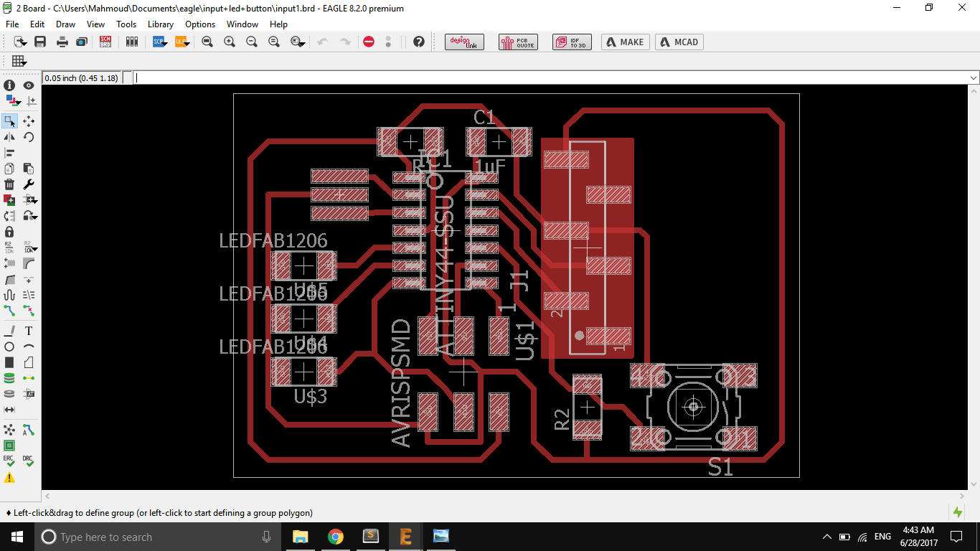Image resolution: width=980 pixels, height=551 pixels.
Task: Run the ERC check
Action: tap(9, 461)
